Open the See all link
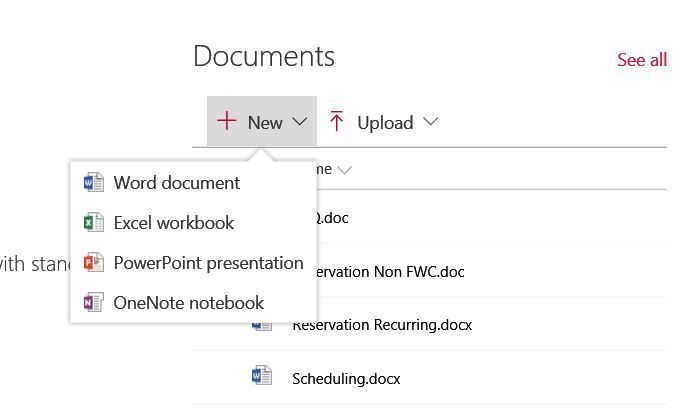The height and width of the screenshot is (418, 690). [642, 60]
